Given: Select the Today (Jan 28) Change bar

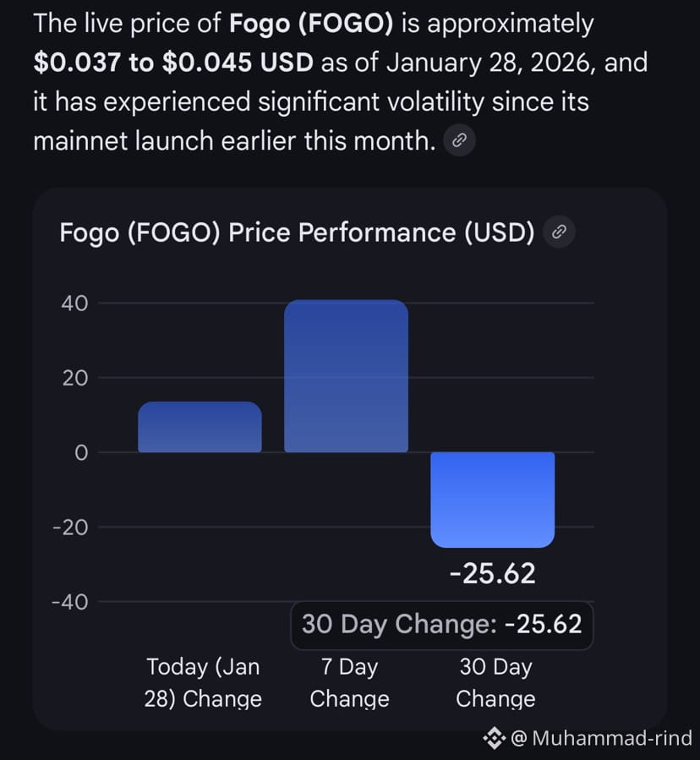Looking at the screenshot, I should [200, 427].
